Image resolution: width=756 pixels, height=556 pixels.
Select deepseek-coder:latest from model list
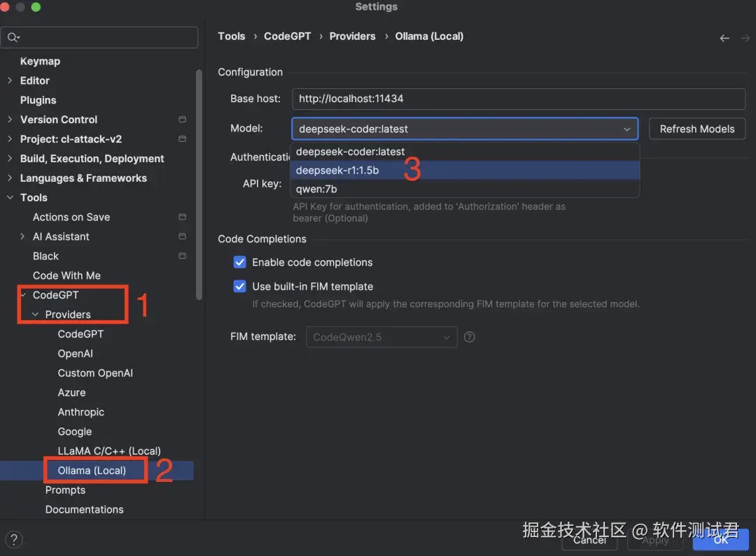465,151
